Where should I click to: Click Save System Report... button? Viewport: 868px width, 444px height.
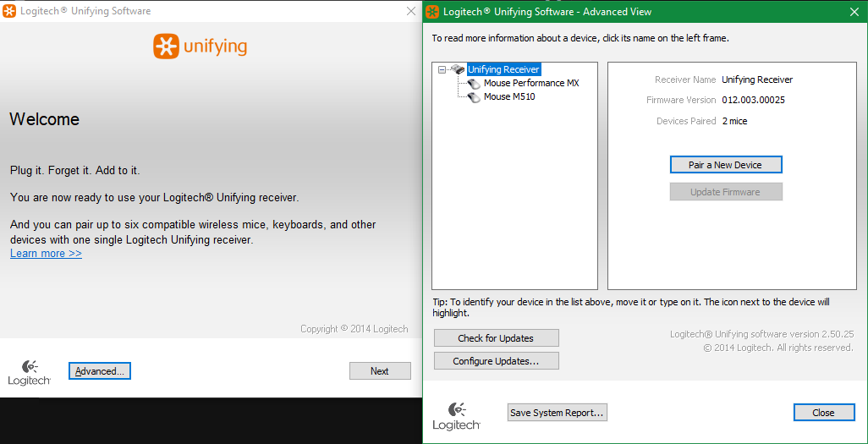(558, 413)
